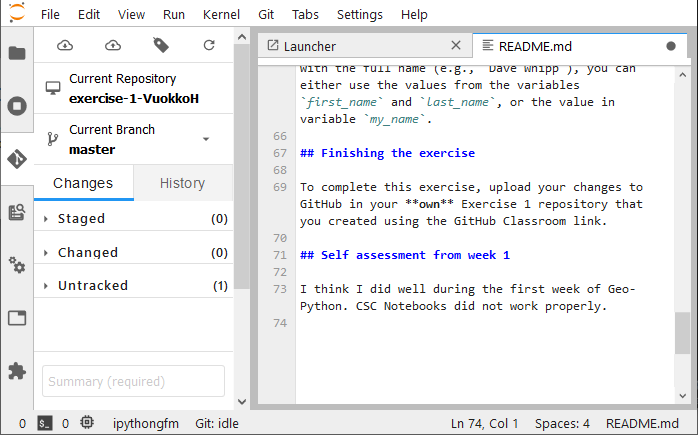
Task: Open the Kernel menu
Action: [221, 15]
